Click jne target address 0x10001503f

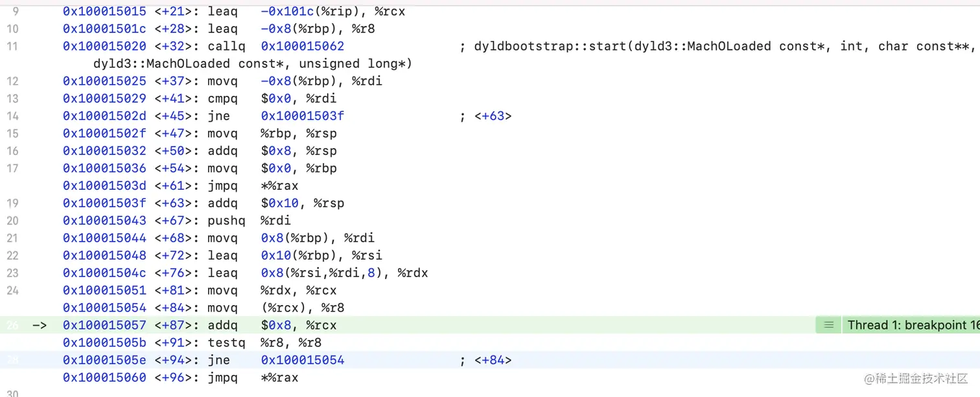(x=303, y=117)
